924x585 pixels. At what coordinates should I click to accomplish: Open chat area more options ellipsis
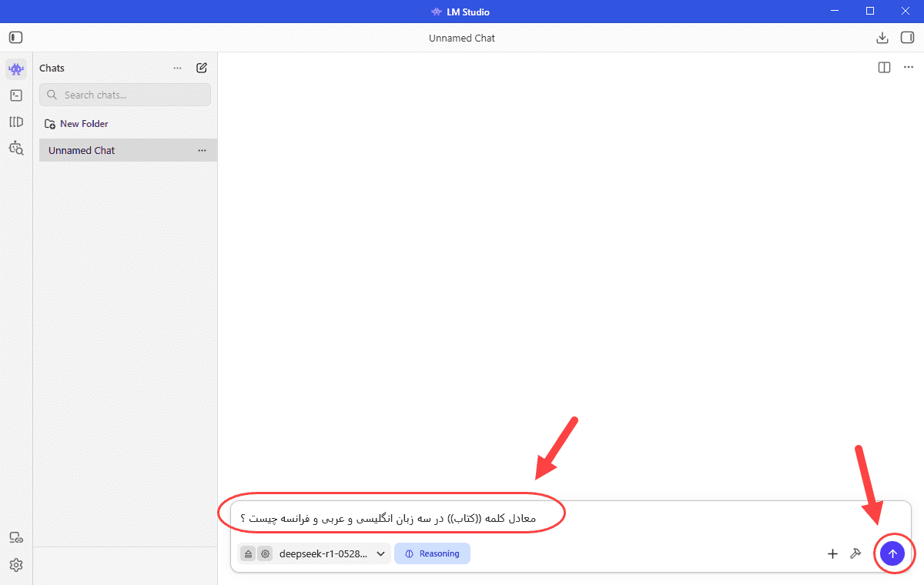click(x=908, y=68)
